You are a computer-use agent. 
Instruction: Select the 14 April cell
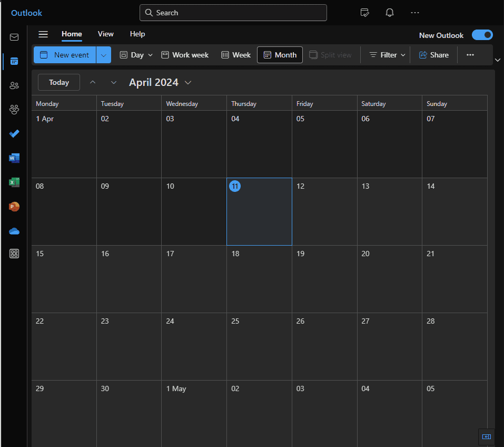click(x=454, y=211)
